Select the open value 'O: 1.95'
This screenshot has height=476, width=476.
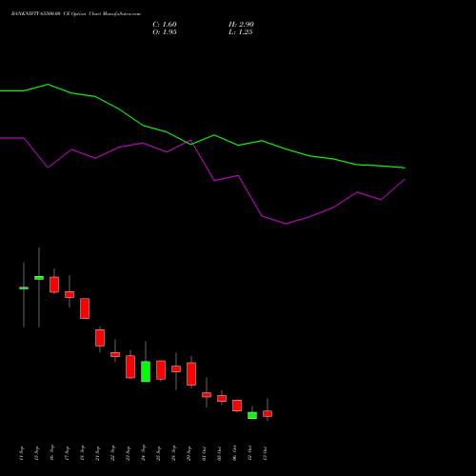165,32
